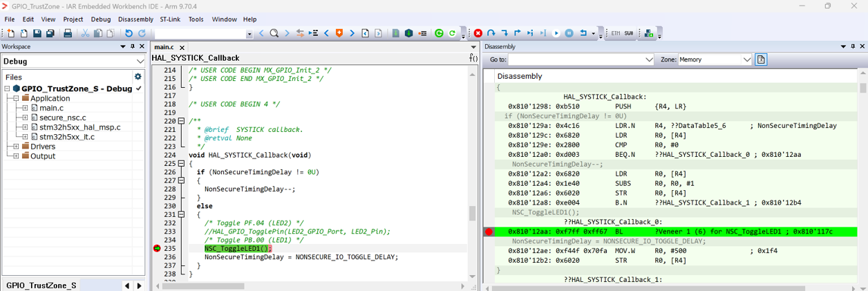
Task: Click the Save file icon
Action: click(37, 33)
